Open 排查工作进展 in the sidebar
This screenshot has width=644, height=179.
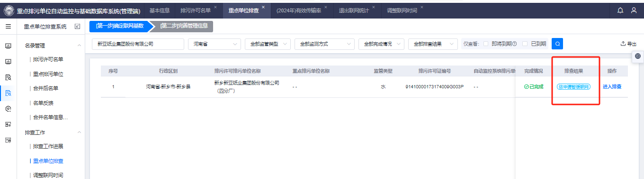tap(48, 146)
